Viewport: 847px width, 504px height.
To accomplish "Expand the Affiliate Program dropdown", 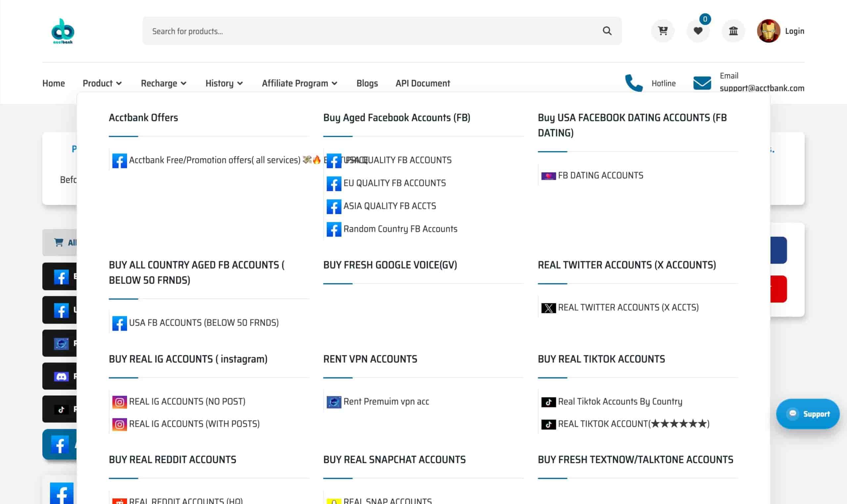I will click(299, 83).
